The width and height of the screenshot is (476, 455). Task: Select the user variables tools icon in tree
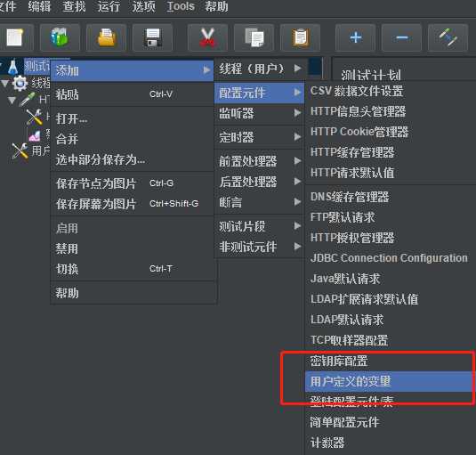[20, 151]
